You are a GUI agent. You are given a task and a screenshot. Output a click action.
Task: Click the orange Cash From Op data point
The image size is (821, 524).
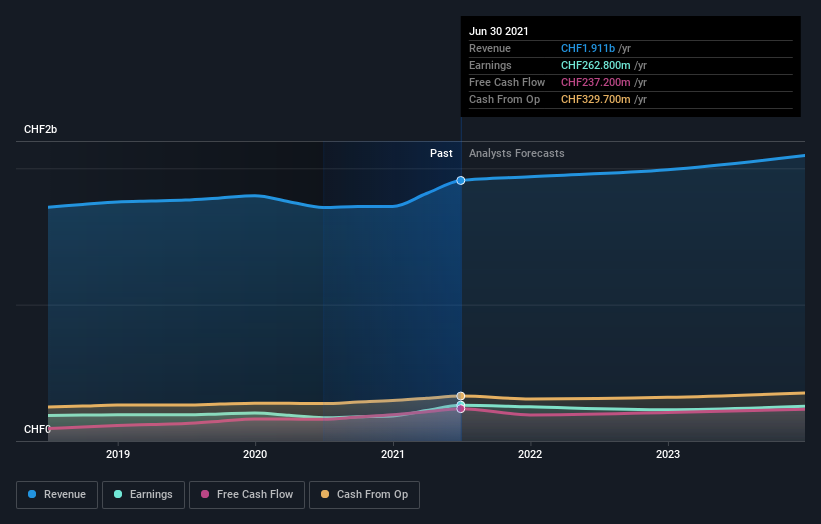click(461, 396)
